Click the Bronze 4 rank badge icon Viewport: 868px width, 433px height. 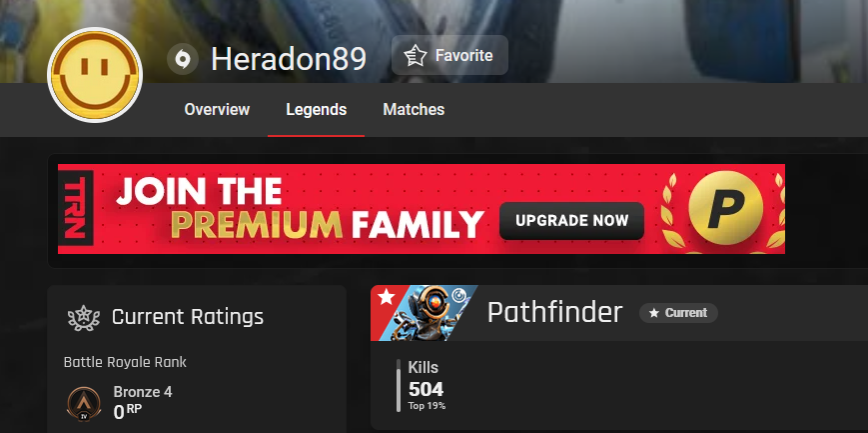pyautogui.click(x=84, y=404)
